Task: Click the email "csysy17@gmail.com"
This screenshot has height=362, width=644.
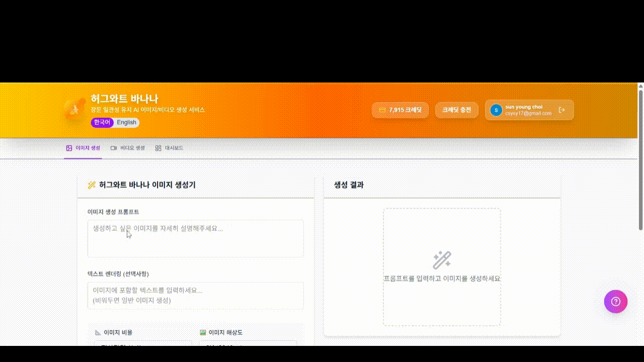Action: click(x=528, y=114)
